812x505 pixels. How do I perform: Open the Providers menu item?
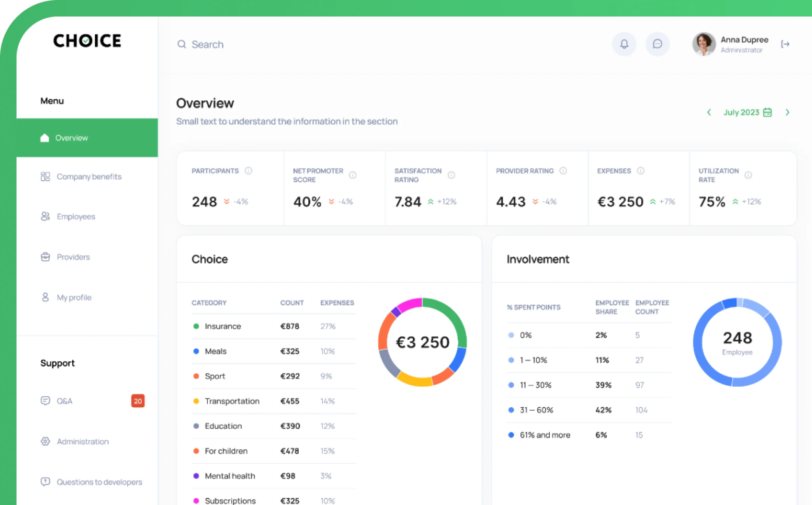point(73,257)
